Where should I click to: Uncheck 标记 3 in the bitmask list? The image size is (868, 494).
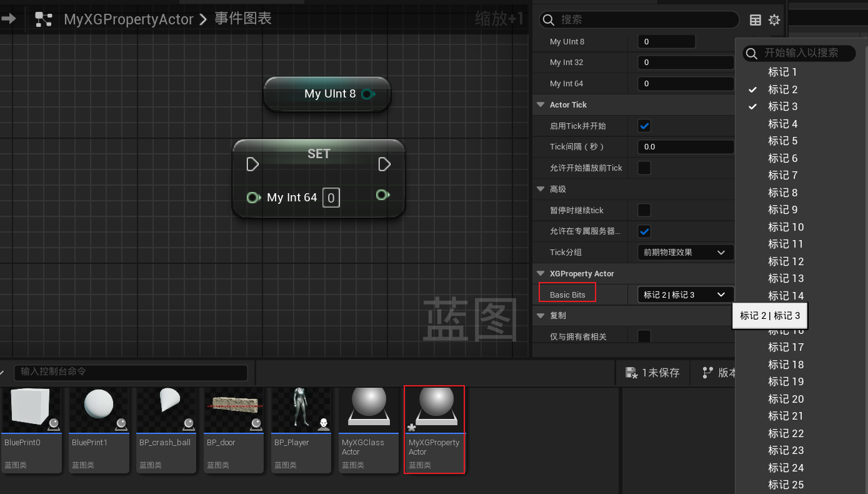pos(782,106)
